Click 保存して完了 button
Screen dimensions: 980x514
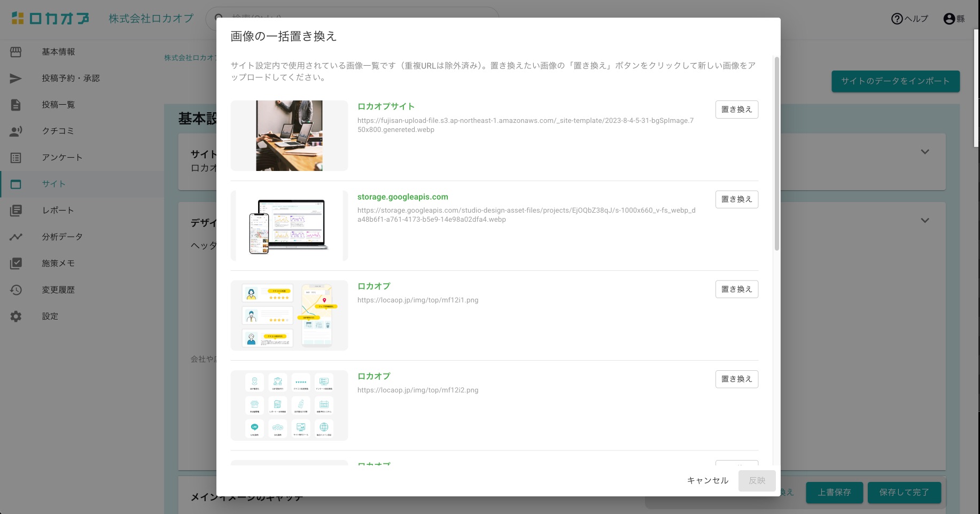point(904,492)
